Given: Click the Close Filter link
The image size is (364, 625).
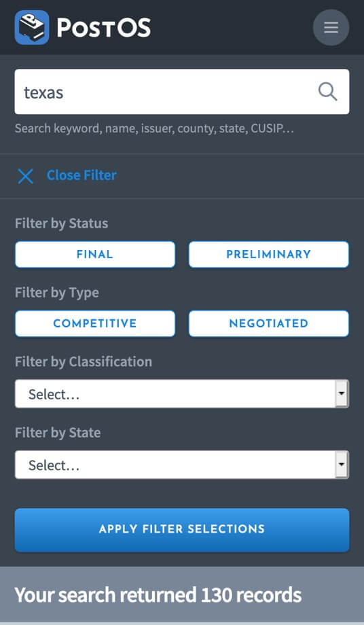Looking at the screenshot, I should 81,175.
